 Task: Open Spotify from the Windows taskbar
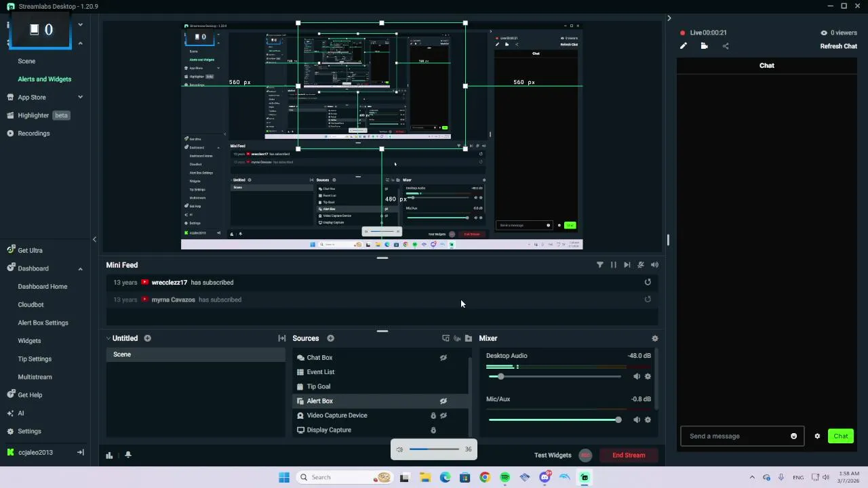(505, 477)
